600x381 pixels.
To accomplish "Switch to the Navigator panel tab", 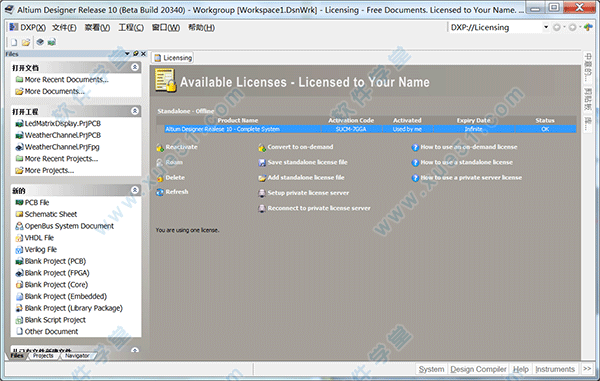I will click(77, 356).
